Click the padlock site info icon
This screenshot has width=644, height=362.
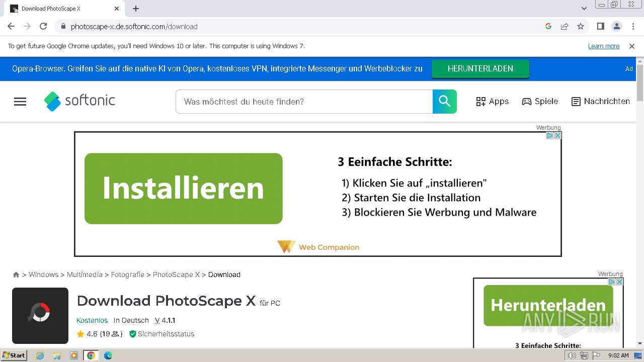(63, 26)
